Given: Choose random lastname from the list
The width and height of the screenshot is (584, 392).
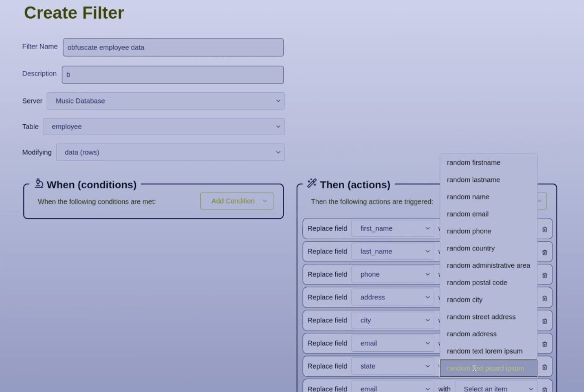Looking at the screenshot, I should [488, 180].
